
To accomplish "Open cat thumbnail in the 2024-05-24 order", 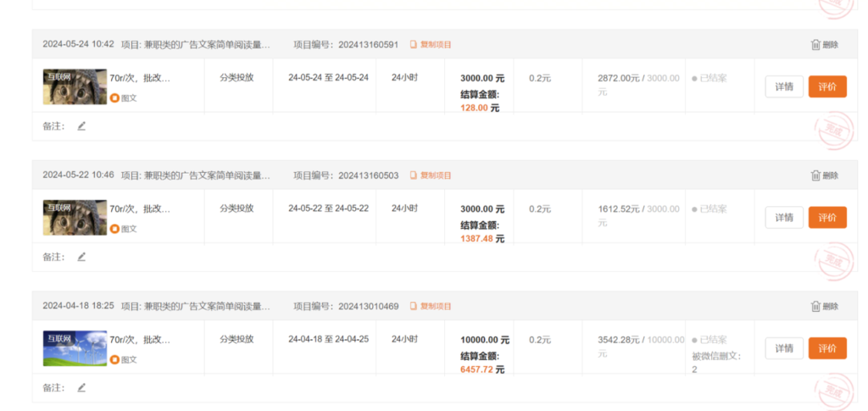I will click(75, 86).
